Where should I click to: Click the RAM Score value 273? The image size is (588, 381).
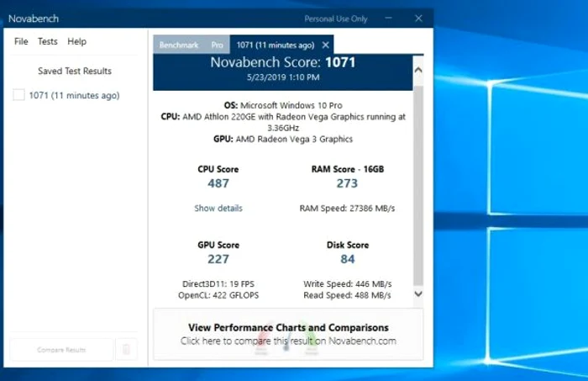click(x=347, y=183)
